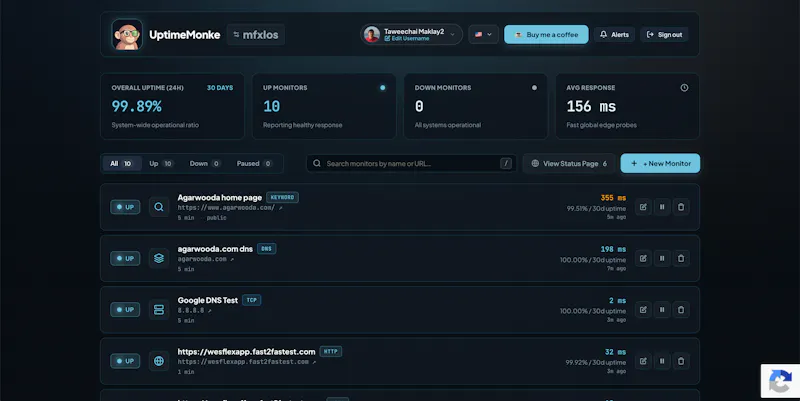Image resolution: width=800 pixels, height=401 pixels.
Task: Open the https://wesflexapp.fast2fastest.com monitor title
Action: (x=246, y=352)
